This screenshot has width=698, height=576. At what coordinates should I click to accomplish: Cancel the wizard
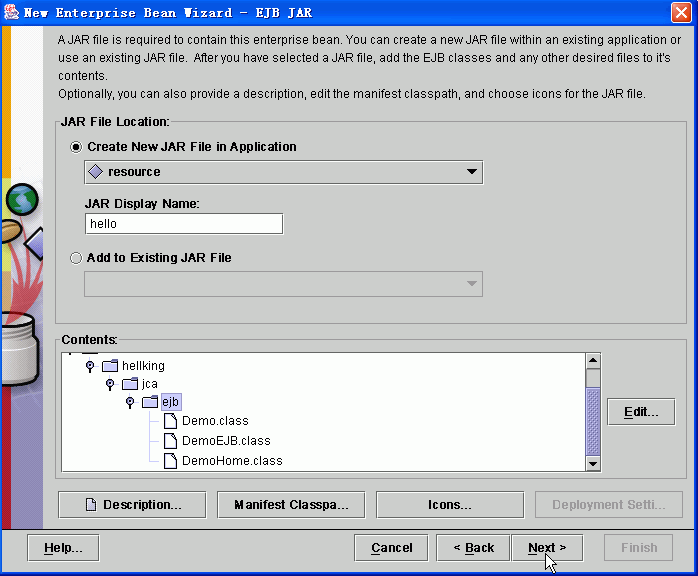coord(391,548)
